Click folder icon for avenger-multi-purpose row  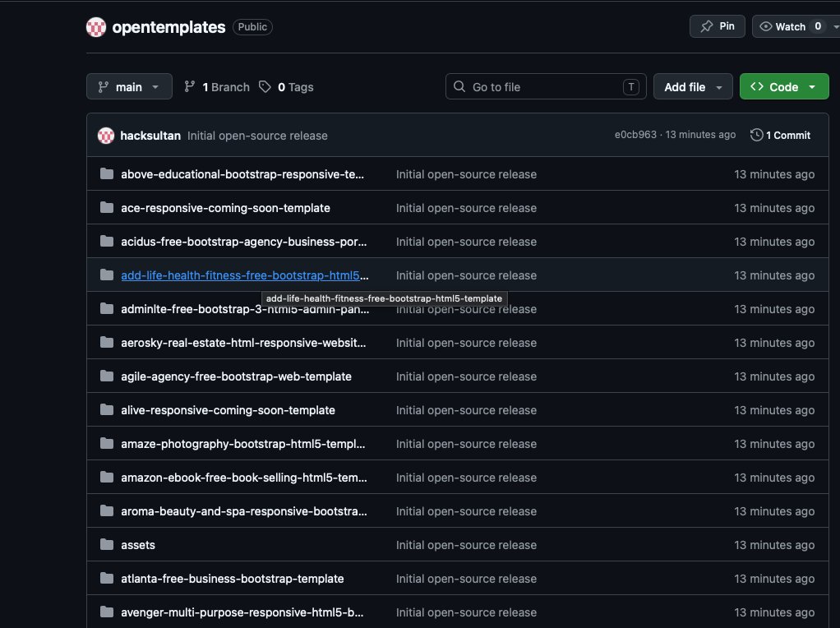pos(107,613)
